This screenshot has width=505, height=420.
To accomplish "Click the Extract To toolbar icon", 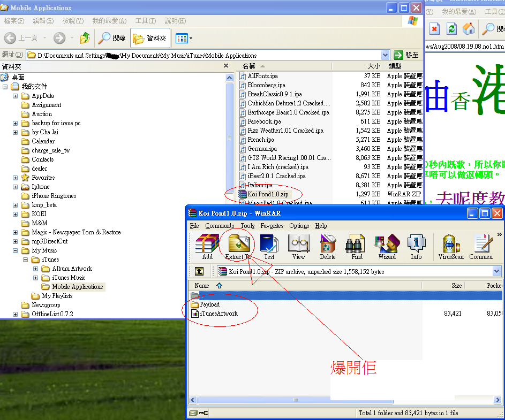I will 238,246.
